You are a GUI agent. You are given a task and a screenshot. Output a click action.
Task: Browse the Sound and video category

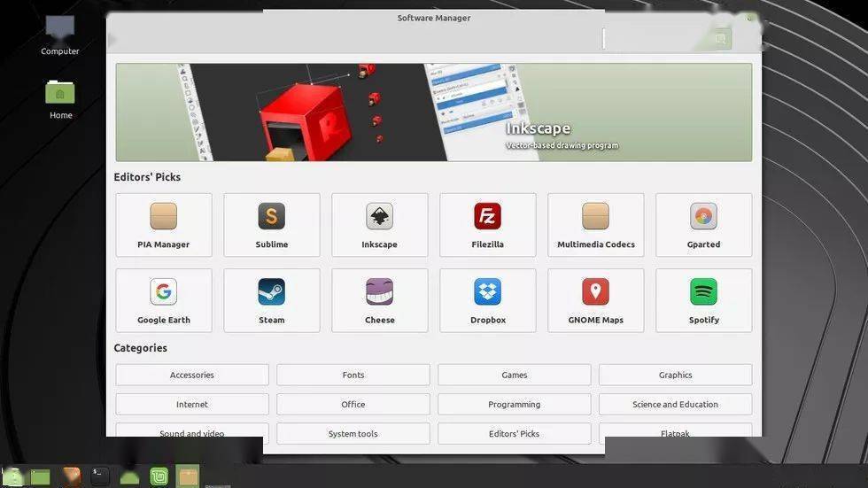point(192,430)
